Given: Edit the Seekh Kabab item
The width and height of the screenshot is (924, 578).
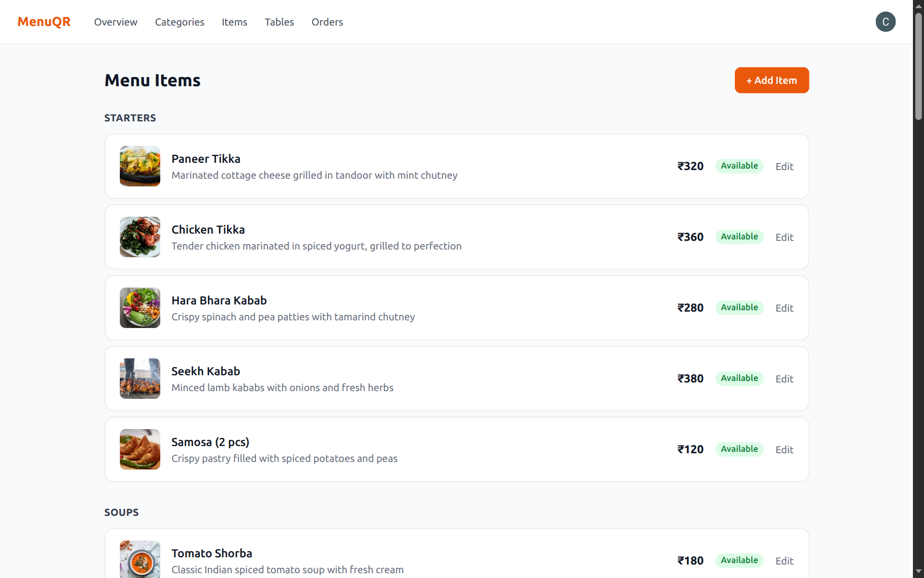Looking at the screenshot, I should point(784,379).
